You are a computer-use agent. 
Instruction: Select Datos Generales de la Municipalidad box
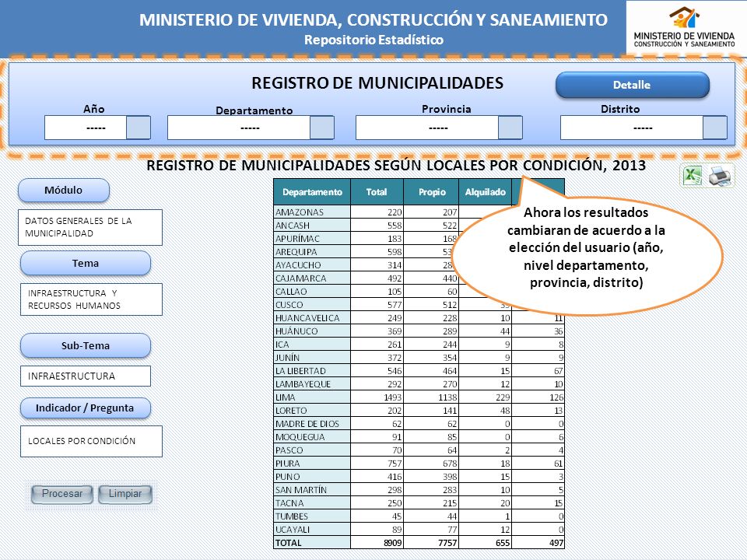click(x=90, y=228)
